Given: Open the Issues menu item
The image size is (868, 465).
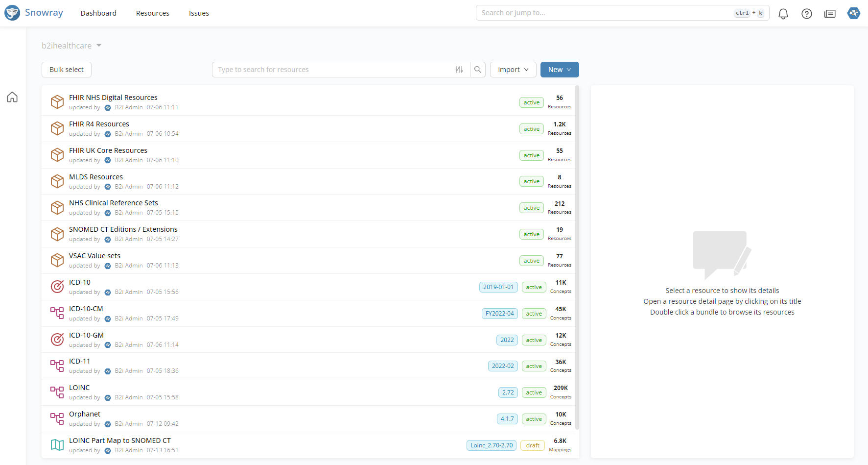Looking at the screenshot, I should click(199, 13).
